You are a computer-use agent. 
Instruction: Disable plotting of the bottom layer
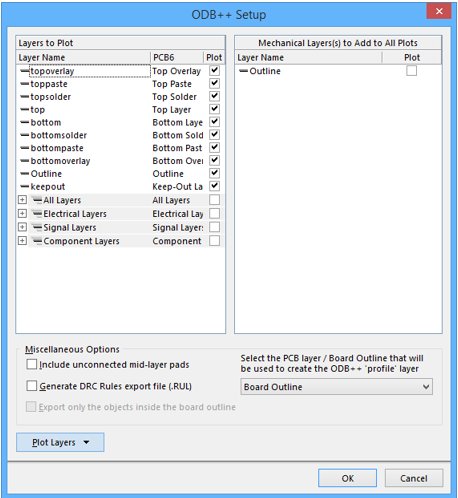point(214,122)
